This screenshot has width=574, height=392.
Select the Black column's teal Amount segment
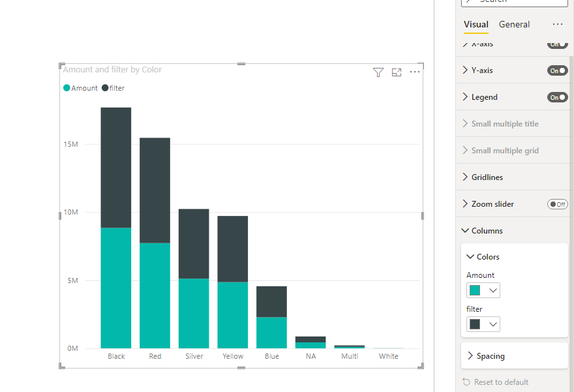click(x=116, y=288)
